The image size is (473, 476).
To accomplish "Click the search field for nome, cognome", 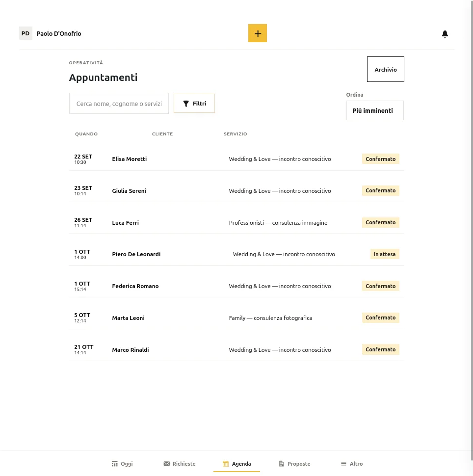I will 119,104.
